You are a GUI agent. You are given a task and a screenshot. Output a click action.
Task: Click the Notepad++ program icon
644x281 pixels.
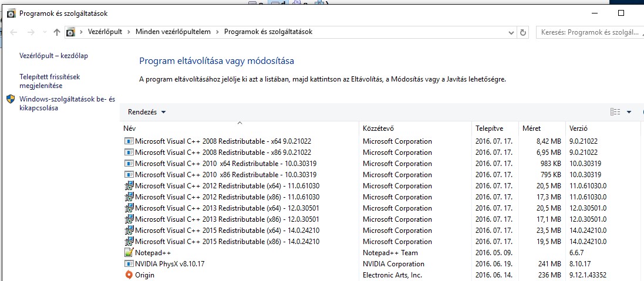click(x=129, y=252)
